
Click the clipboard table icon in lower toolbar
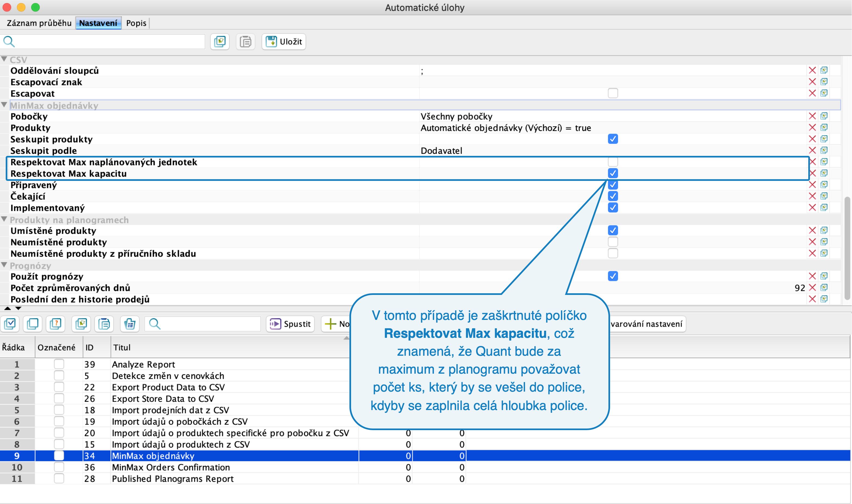click(x=130, y=324)
